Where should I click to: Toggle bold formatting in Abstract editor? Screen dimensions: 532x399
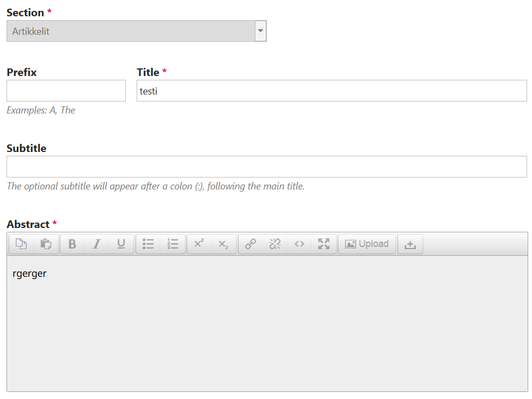pyautogui.click(x=72, y=244)
